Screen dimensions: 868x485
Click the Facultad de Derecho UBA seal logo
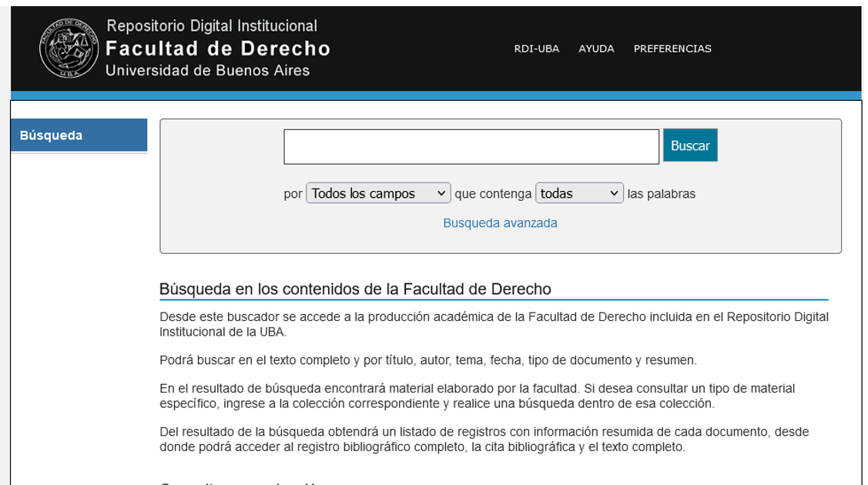(x=69, y=48)
